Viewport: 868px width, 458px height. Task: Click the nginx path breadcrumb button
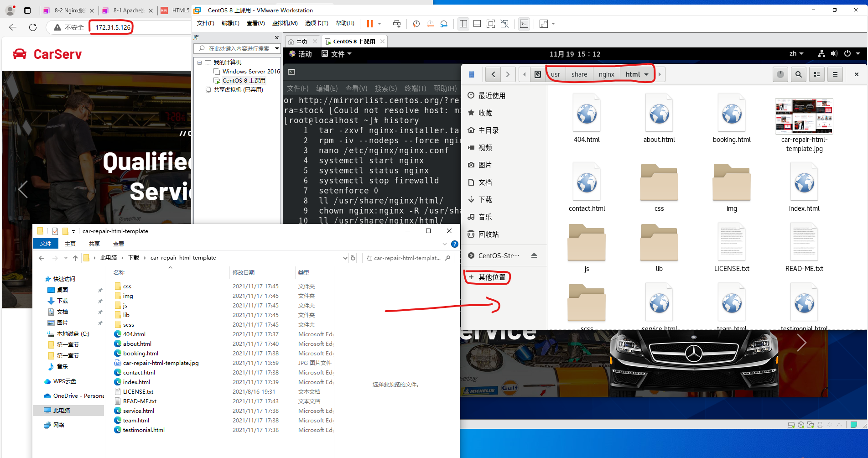(x=606, y=74)
